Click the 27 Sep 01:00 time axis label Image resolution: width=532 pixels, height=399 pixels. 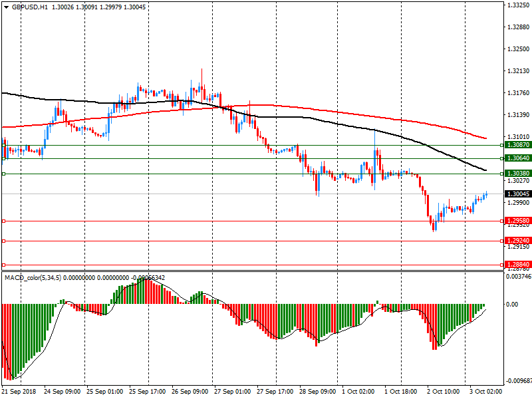tap(234, 392)
